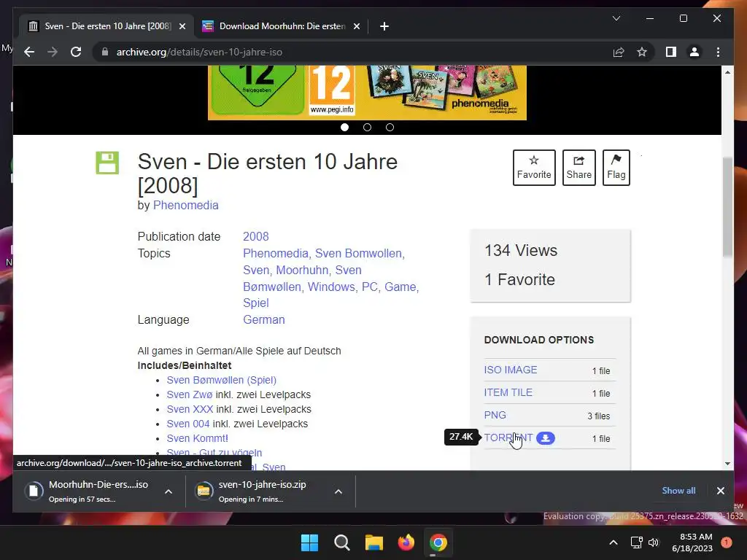Reload the archive.org page
747x560 pixels.
76,52
